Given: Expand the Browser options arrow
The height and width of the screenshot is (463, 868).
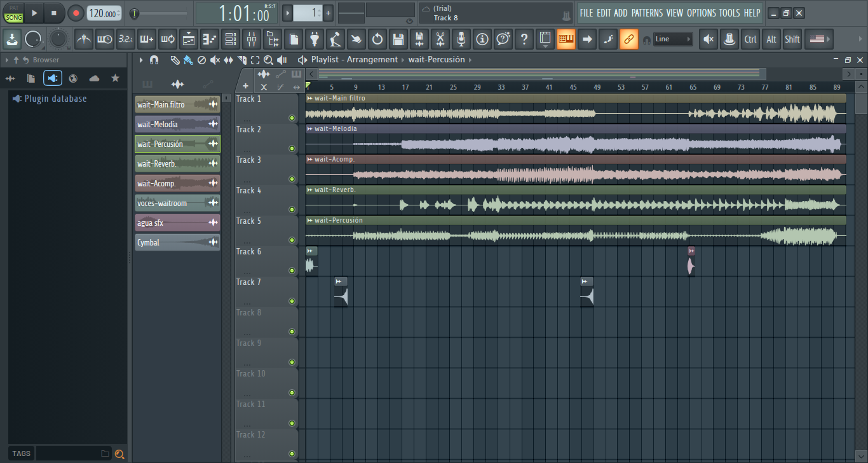Looking at the screenshot, I should tap(6, 60).
